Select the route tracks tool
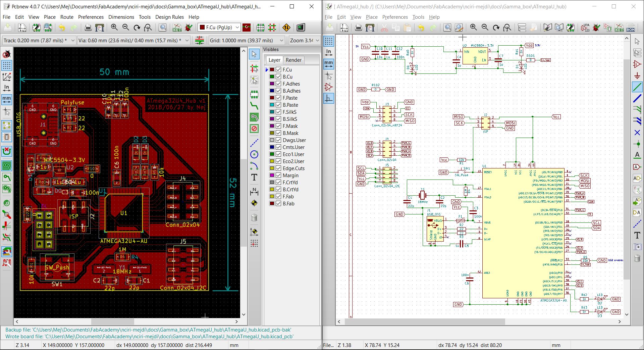 [x=254, y=106]
